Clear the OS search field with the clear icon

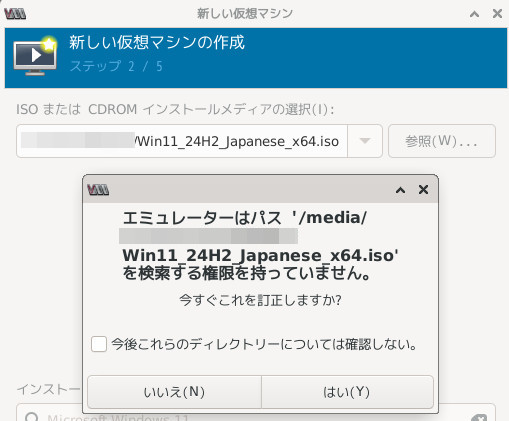[x=479, y=418]
